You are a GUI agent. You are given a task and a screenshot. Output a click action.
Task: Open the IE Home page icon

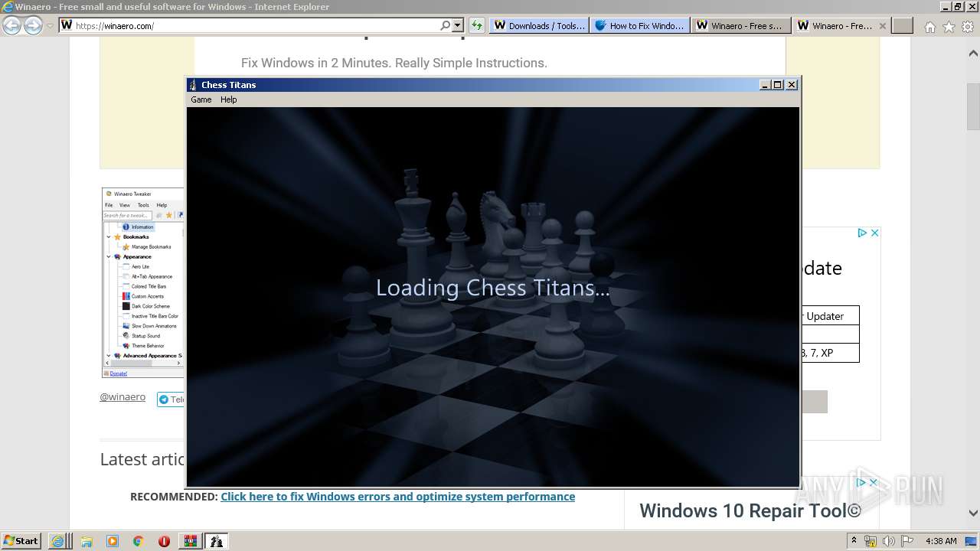click(x=930, y=27)
